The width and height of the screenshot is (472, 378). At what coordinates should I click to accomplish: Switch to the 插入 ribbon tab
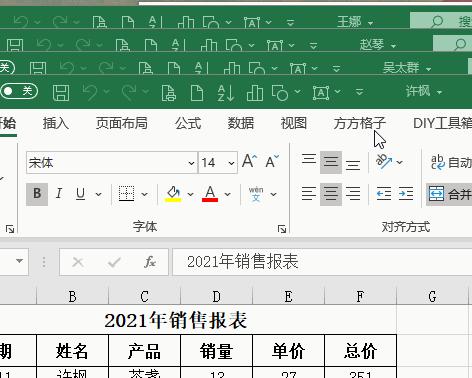pos(56,123)
